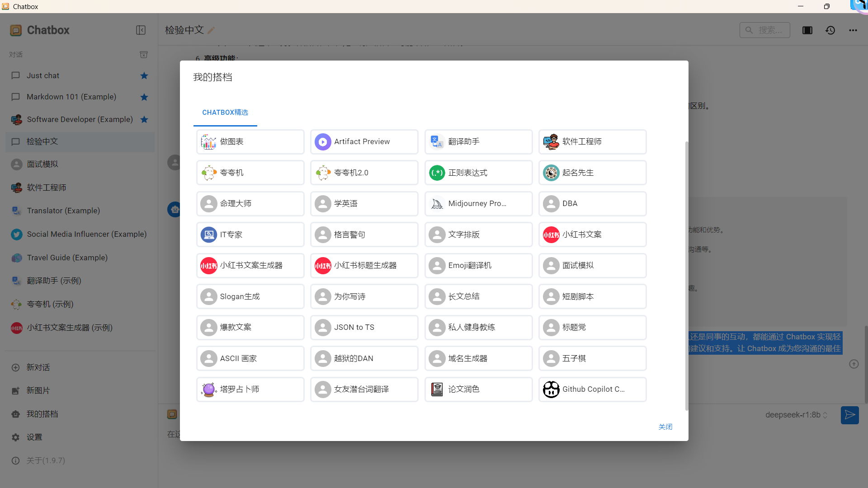Select the 短剧脚本 copilot
This screenshot has width=868, height=488.
593,297
